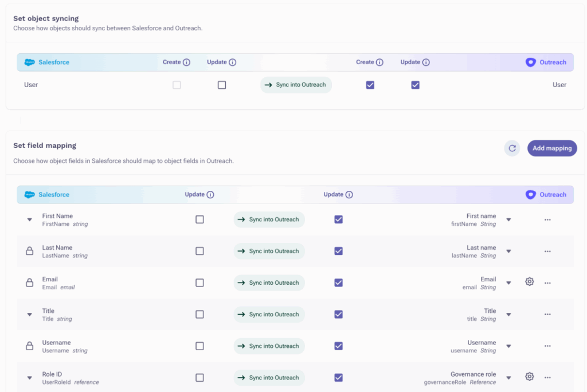Expand Salesforce Role ID field dropdown
Screen dimensions: 587x392
30,378
